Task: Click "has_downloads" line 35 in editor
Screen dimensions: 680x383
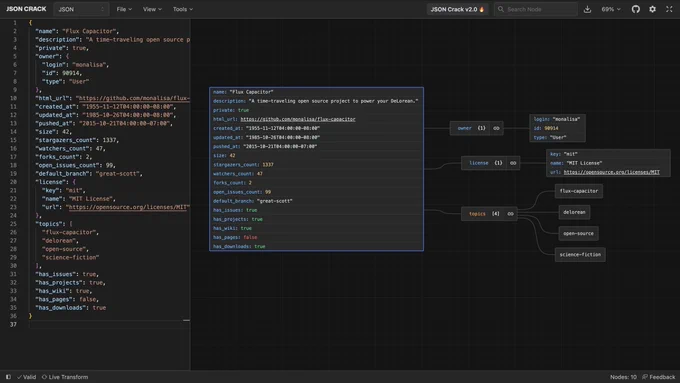Action: [71, 308]
